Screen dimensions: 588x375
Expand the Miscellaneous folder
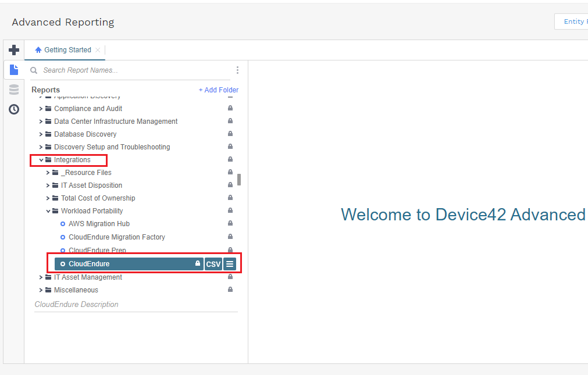(x=41, y=290)
